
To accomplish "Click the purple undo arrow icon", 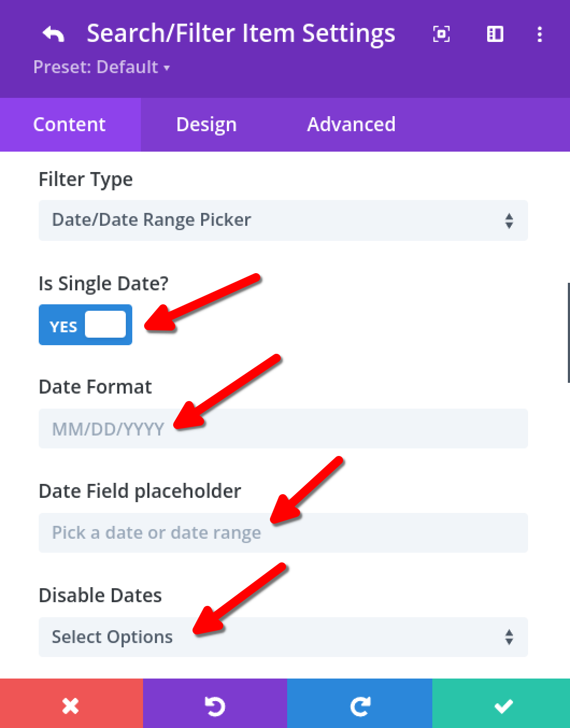I will tap(215, 705).
